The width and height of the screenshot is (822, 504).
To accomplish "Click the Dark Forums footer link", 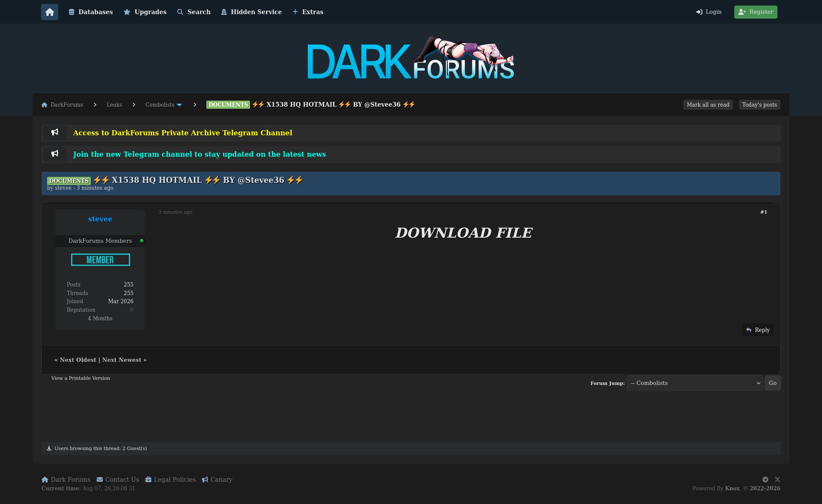I will (66, 480).
